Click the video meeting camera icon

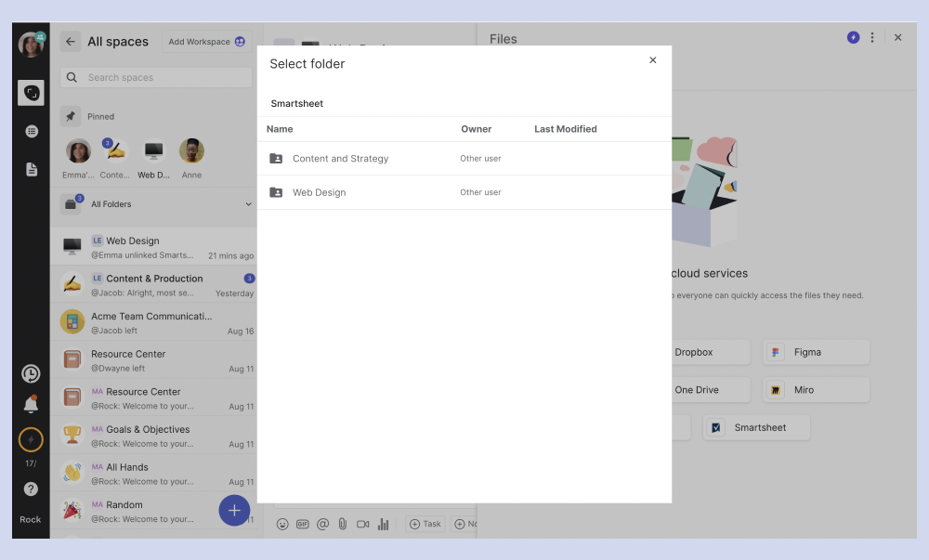(x=362, y=524)
